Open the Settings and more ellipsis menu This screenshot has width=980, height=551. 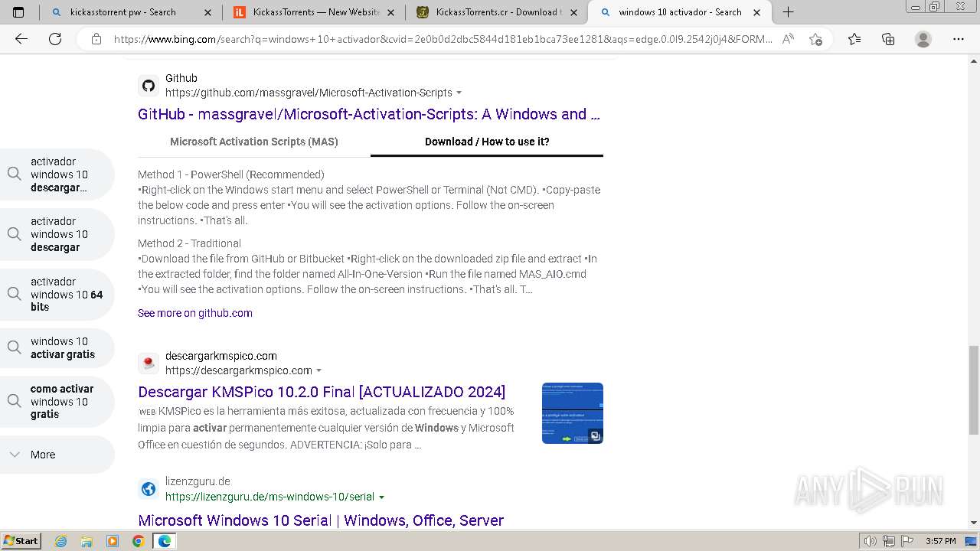958,39
